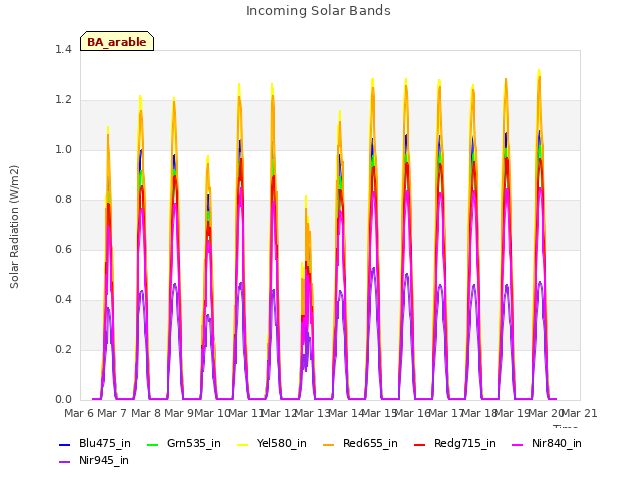Click the 0.0 y-axis tick label
The height and width of the screenshot is (480, 640).
point(63,400)
